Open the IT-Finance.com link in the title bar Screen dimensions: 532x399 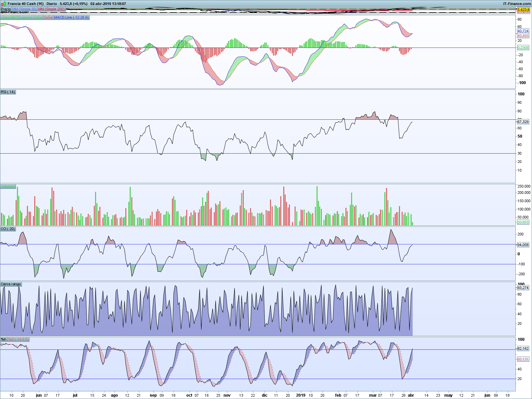click(517, 4)
